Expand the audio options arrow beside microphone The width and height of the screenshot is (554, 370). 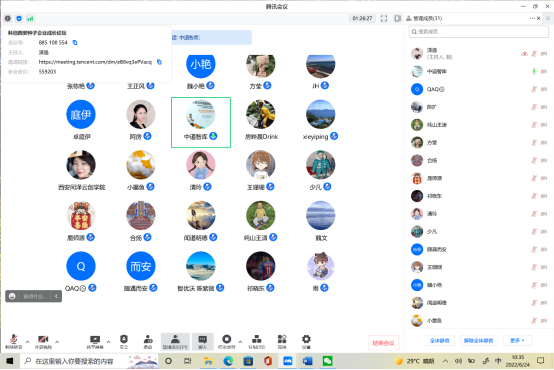tap(27, 342)
